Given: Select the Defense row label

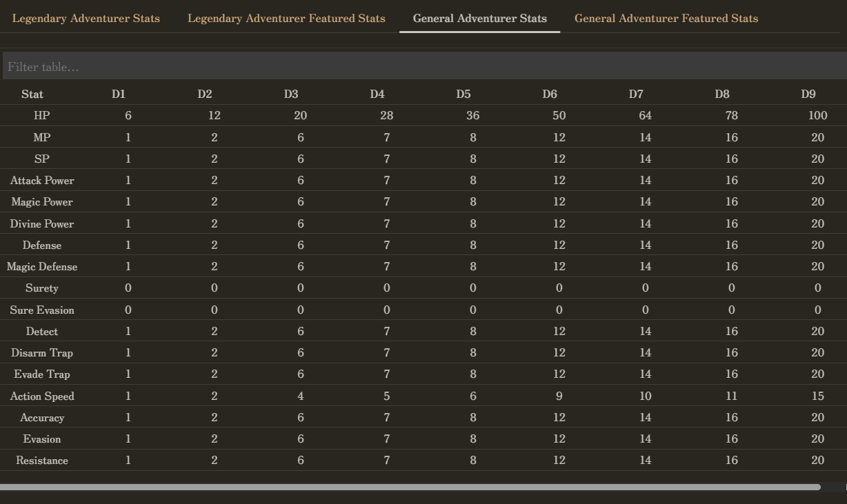Looking at the screenshot, I should 42,245.
